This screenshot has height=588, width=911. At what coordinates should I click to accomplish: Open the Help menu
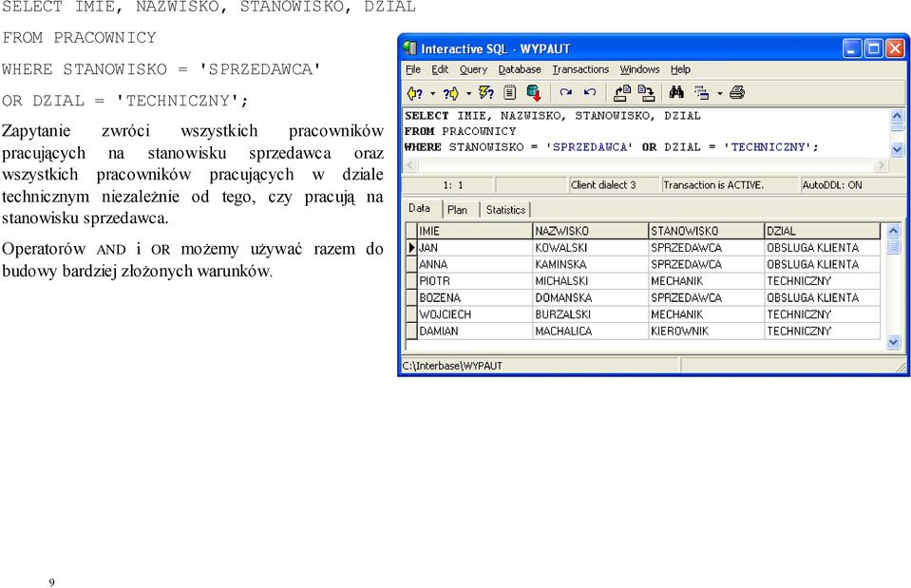click(x=680, y=69)
